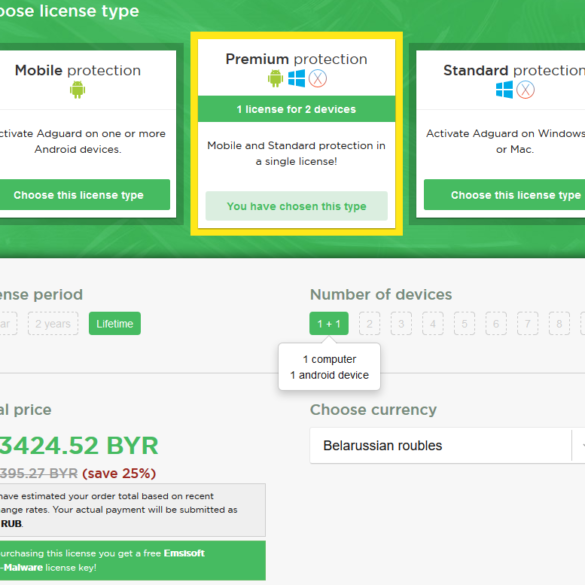The image size is (585, 585).
Task: Click the '(save 25%)' discount text
Action: click(x=119, y=473)
